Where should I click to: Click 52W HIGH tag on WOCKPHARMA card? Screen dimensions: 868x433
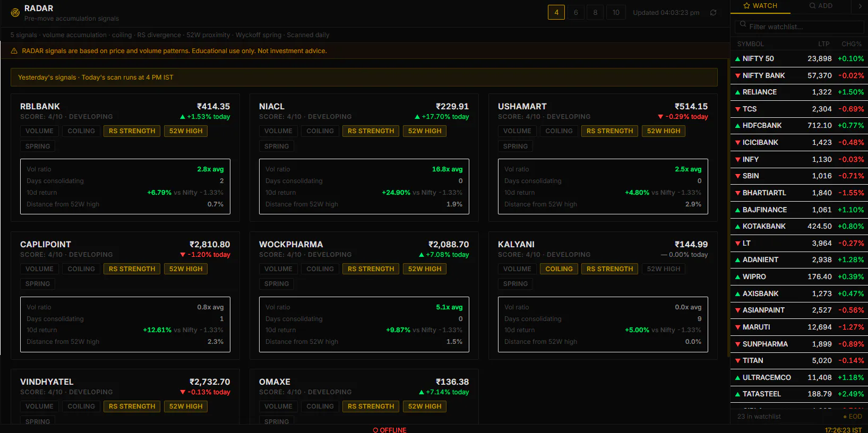tap(425, 269)
